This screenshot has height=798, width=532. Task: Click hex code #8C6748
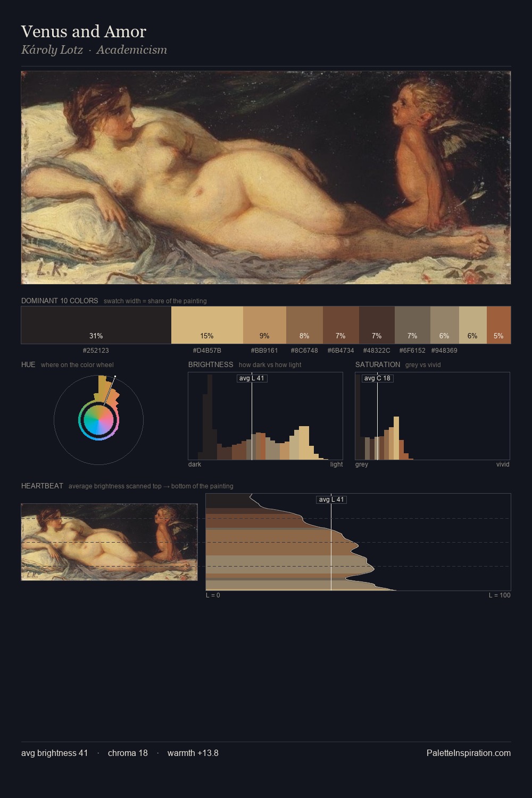pyautogui.click(x=304, y=351)
